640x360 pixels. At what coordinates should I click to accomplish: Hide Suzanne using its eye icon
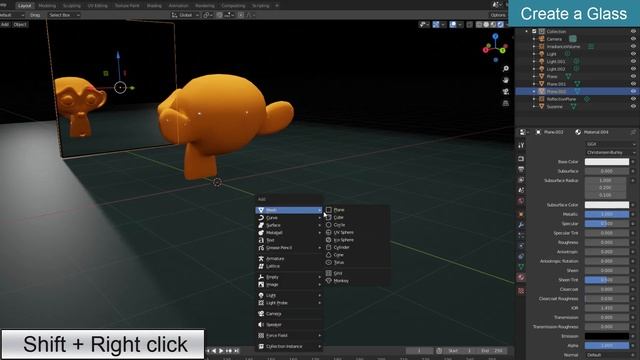633,107
